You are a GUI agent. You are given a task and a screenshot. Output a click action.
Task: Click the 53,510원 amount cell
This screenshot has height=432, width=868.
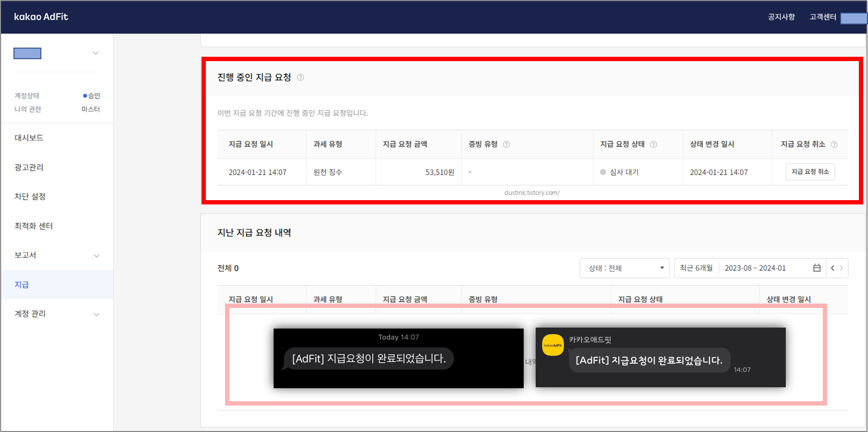440,172
